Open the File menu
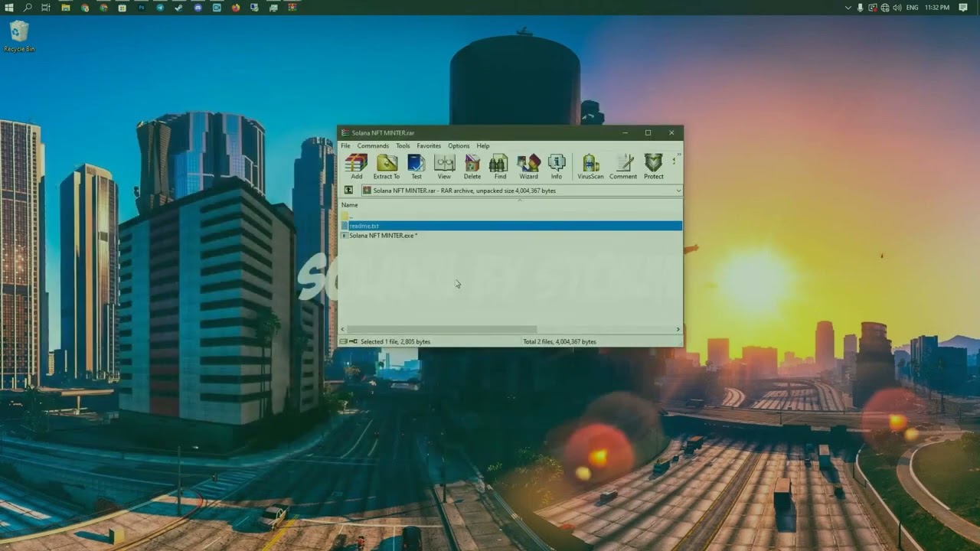Viewport: 980px width, 551px height. 345,145
